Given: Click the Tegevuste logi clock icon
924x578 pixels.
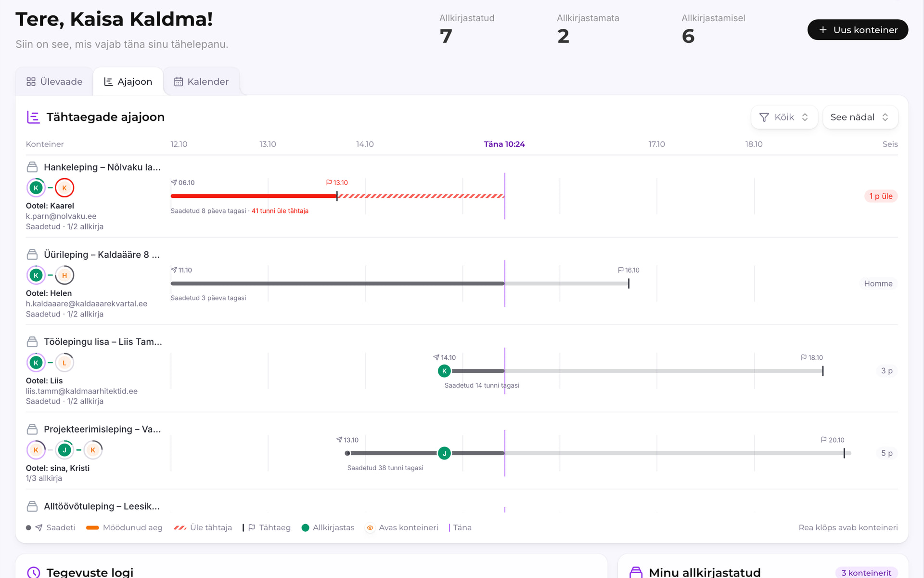Looking at the screenshot, I should (34, 572).
